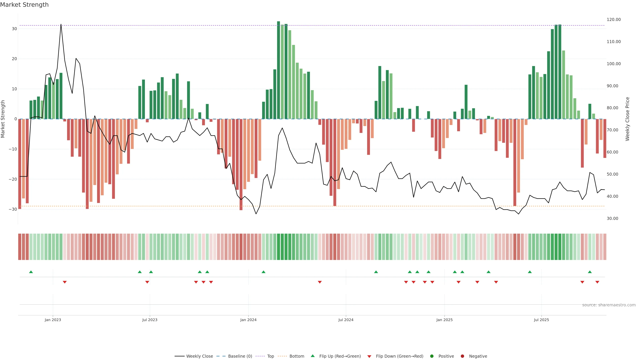Click the source: sharemaestro.com text
The image size is (644, 362).
click(609, 305)
